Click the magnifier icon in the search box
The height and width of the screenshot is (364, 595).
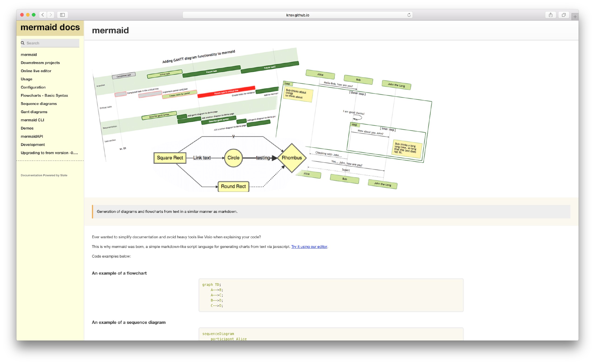click(23, 43)
